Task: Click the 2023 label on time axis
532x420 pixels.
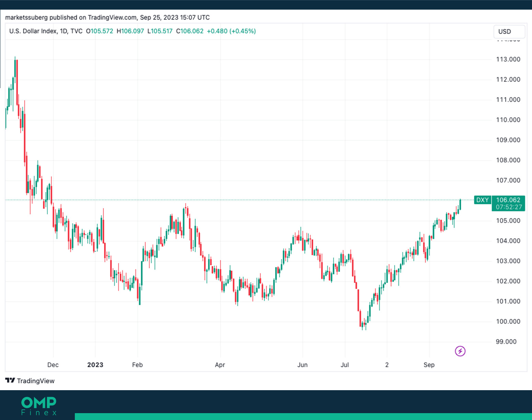Action: (95, 365)
